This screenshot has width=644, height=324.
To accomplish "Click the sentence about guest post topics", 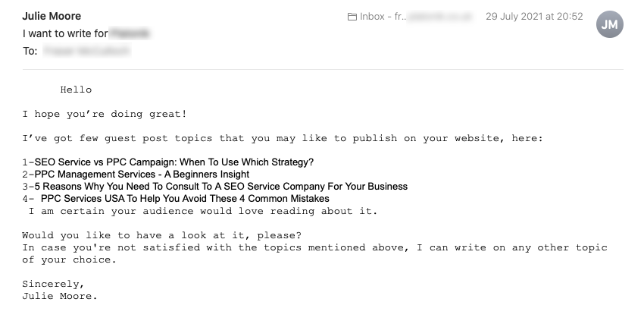I will 283,138.
